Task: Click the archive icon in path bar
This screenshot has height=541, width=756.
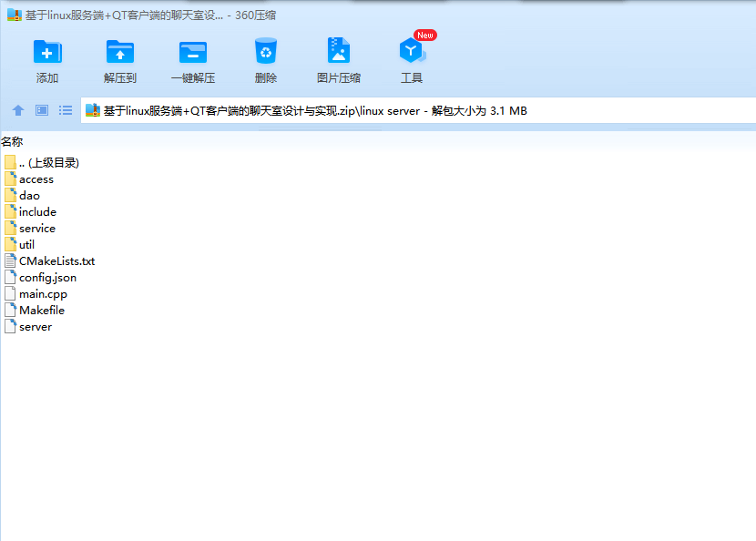Action: (93, 110)
